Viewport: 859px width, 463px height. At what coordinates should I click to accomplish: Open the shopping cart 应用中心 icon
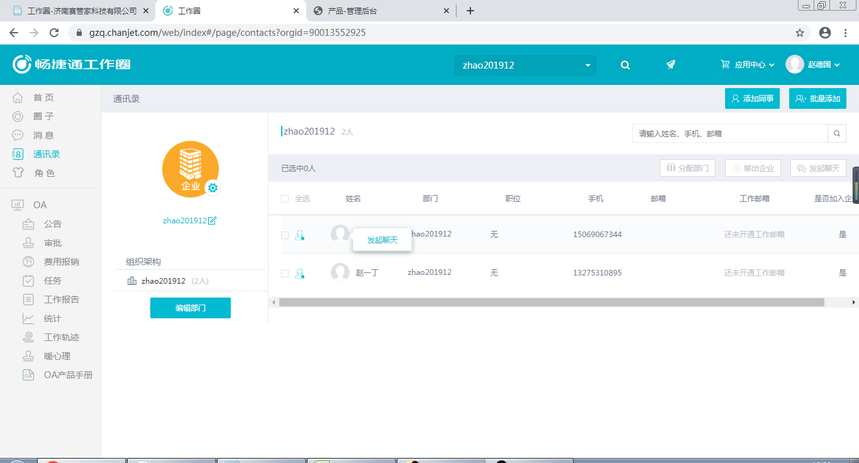(x=725, y=65)
